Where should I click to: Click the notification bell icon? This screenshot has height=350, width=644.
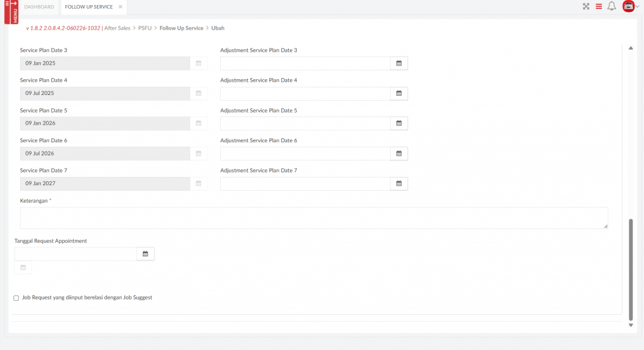click(x=611, y=6)
